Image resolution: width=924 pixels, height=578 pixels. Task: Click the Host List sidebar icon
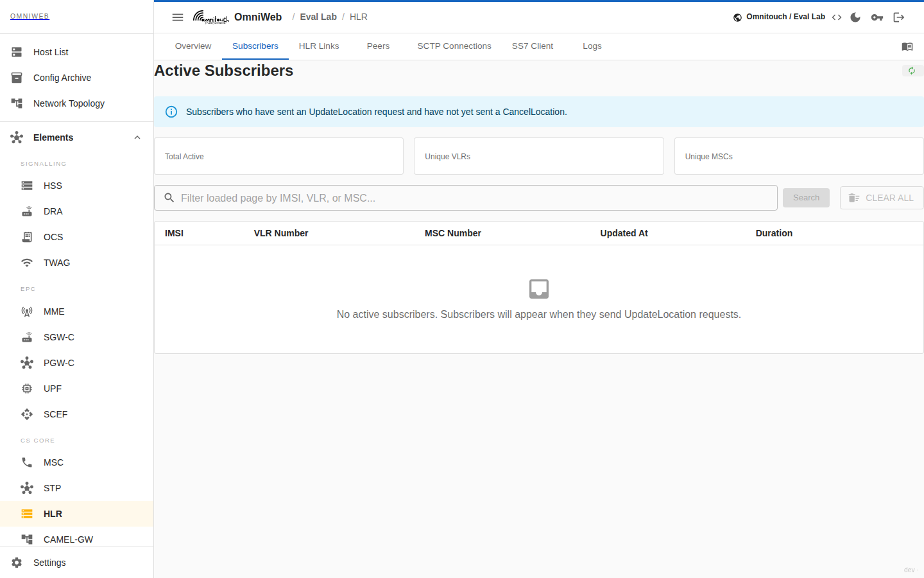coord(17,52)
